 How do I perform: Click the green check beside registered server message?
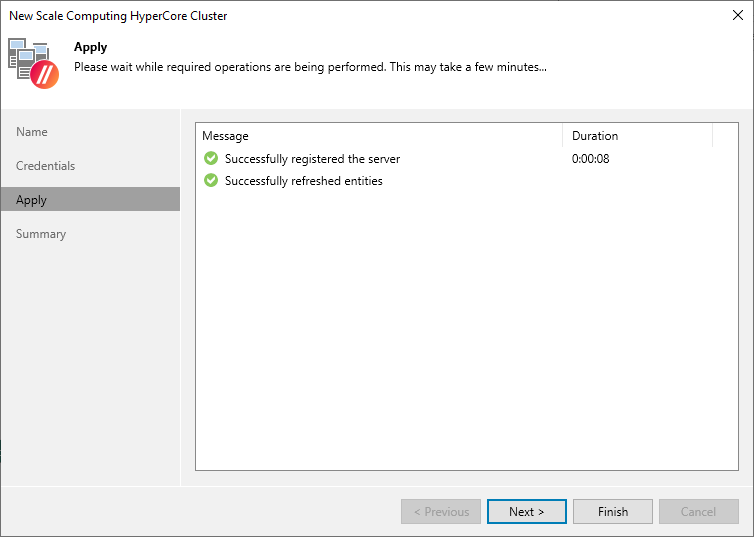[210, 159]
